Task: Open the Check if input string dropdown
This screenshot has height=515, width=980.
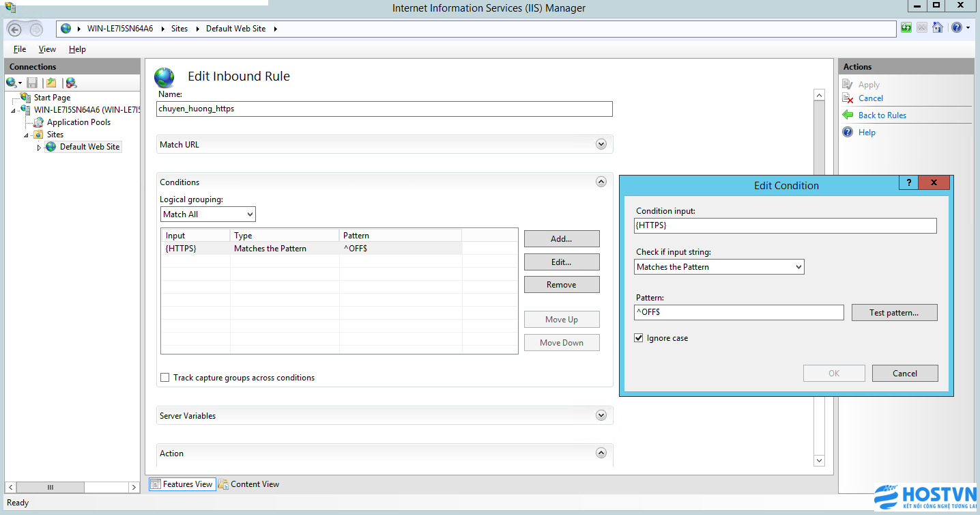Action: pos(719,267)
